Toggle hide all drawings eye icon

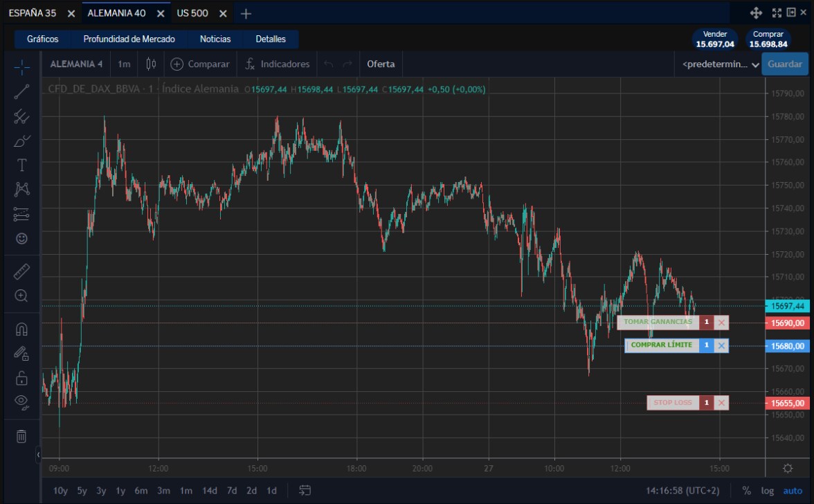click(x=21, y=402)
